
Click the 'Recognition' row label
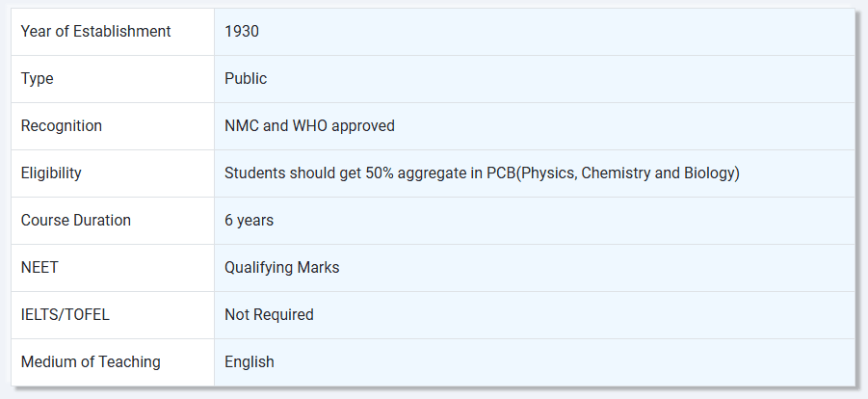[x=61, y=126]
